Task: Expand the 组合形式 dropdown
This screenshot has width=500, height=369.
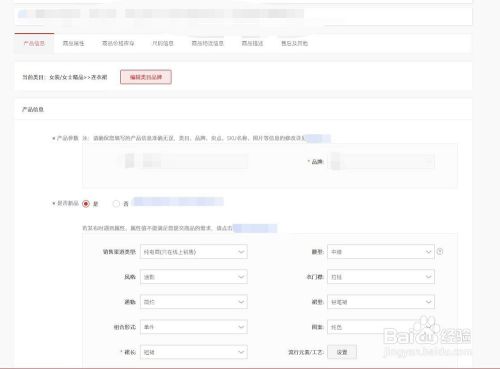Action: (x=194, y=327)
